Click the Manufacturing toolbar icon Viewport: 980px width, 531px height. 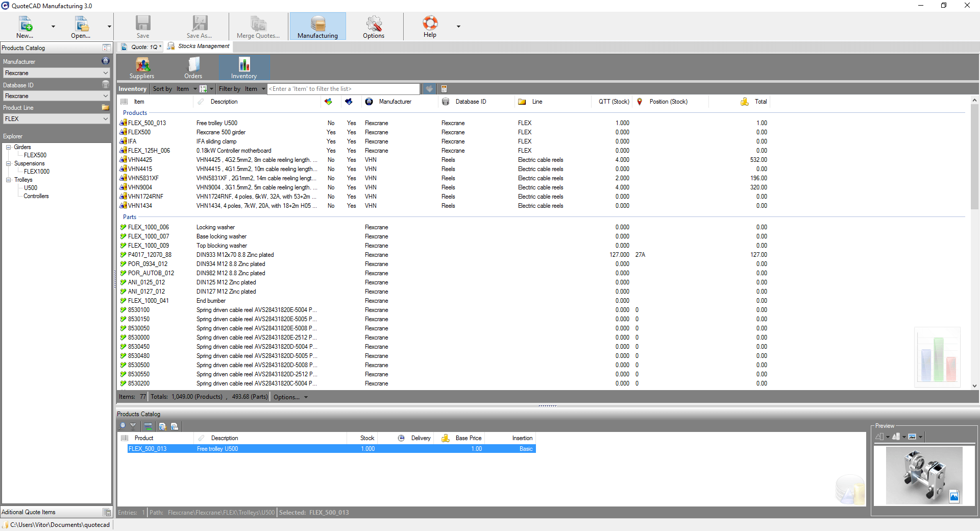coord(317,27)
